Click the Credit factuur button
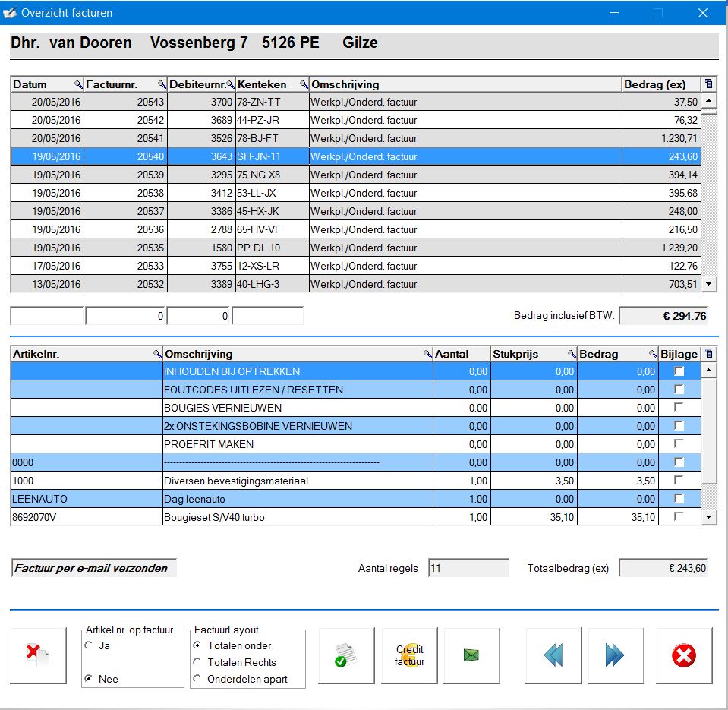The width and height of the screenshot is (728, 710). [x=409, y=655]
